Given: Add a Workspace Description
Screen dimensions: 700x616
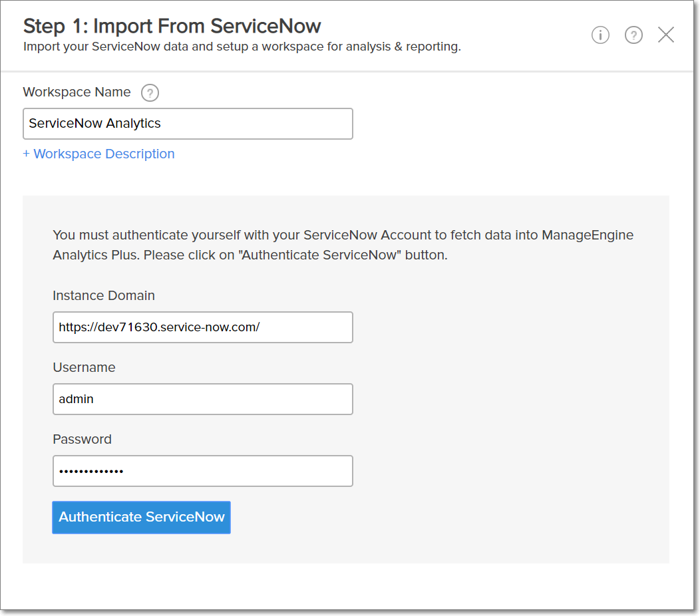Looking at the screenshot, I should (x=98, y=154).
